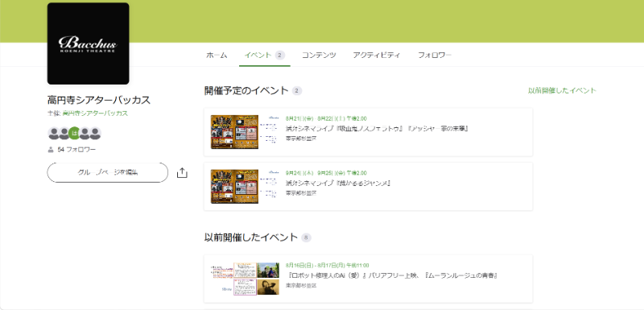644x310 pixels.
Task: Switch to the コンテンツ tab
Action: click(x=319, y=55)
